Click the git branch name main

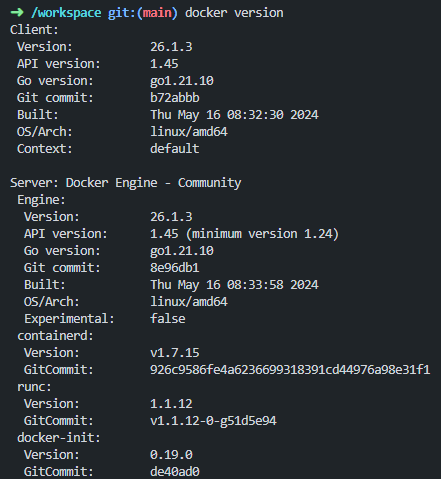[x=157, y=13]
